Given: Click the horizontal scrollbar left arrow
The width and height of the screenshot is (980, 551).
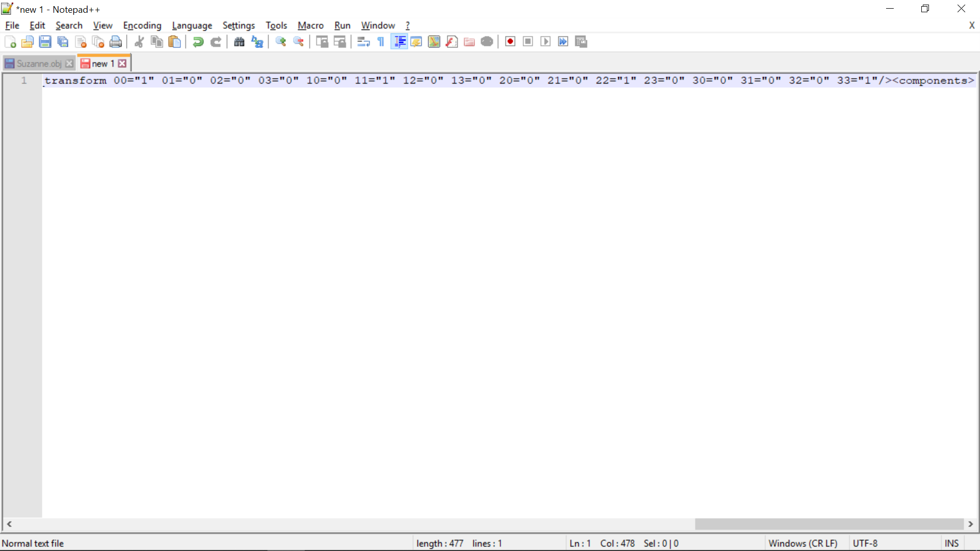Looking at the screenshot, I should 9,524.
